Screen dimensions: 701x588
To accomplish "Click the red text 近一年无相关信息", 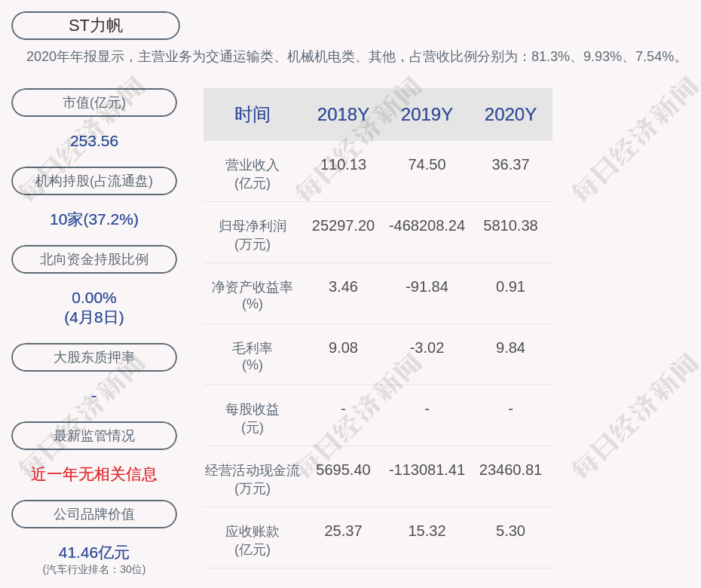I will [94, 474].
